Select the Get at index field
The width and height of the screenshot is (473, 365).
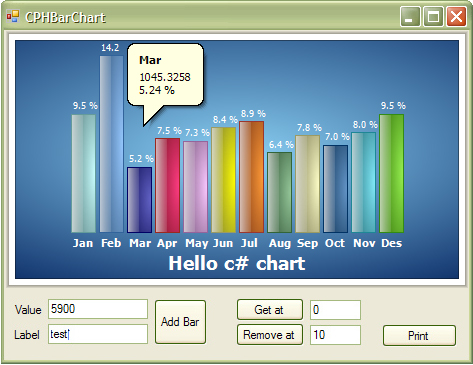pos(335,310)
